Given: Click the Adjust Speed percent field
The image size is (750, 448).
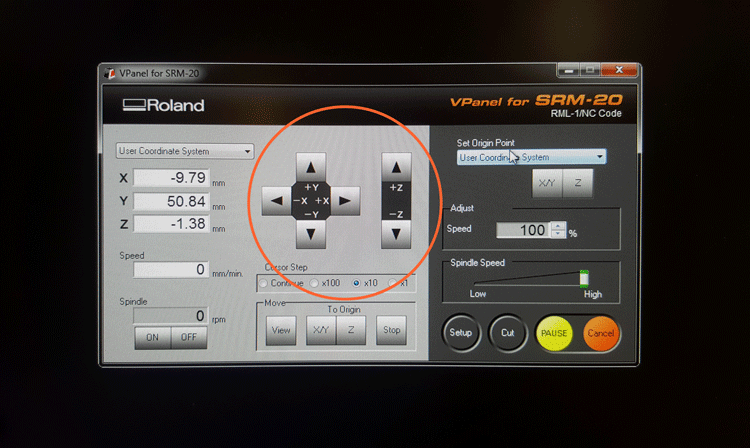Looking at the screenshot, I should coord(524,230).
